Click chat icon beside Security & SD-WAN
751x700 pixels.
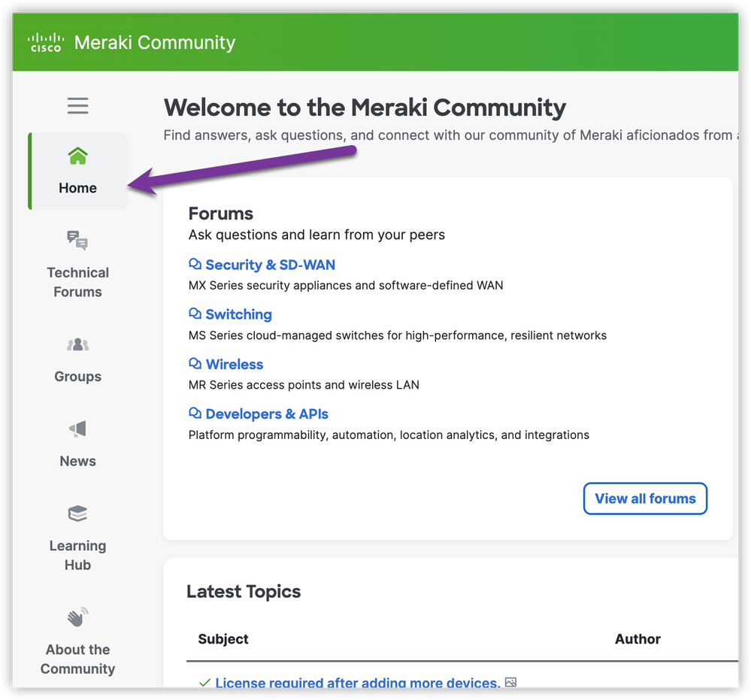[x=195, y=264]
